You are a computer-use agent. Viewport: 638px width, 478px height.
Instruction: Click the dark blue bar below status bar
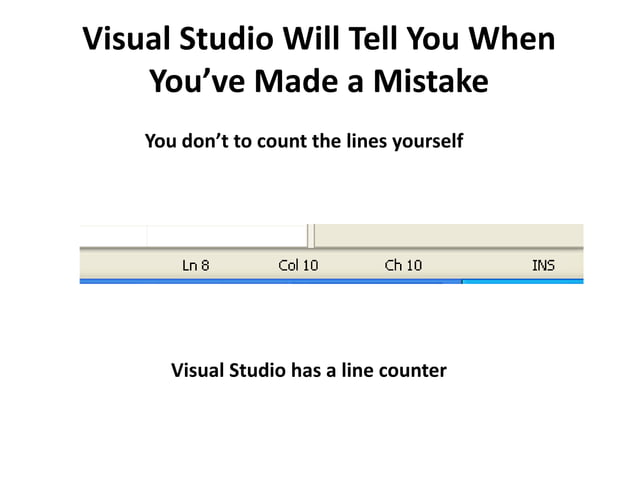click(271, 281)
